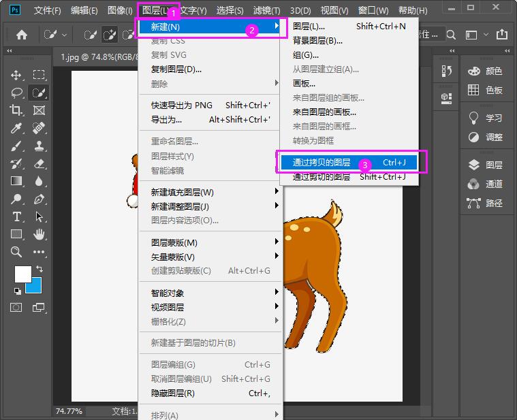517x420 pixels.
Task: Select the Blur tool
Action: 39,181
